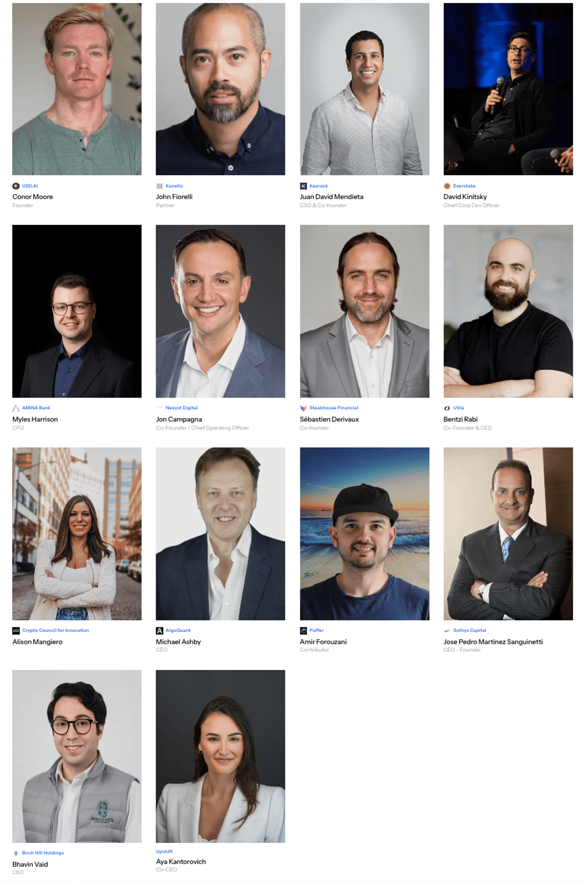Open the Nexyst Digital company link
Screen dimensions: 588x883
click(182, 408)
